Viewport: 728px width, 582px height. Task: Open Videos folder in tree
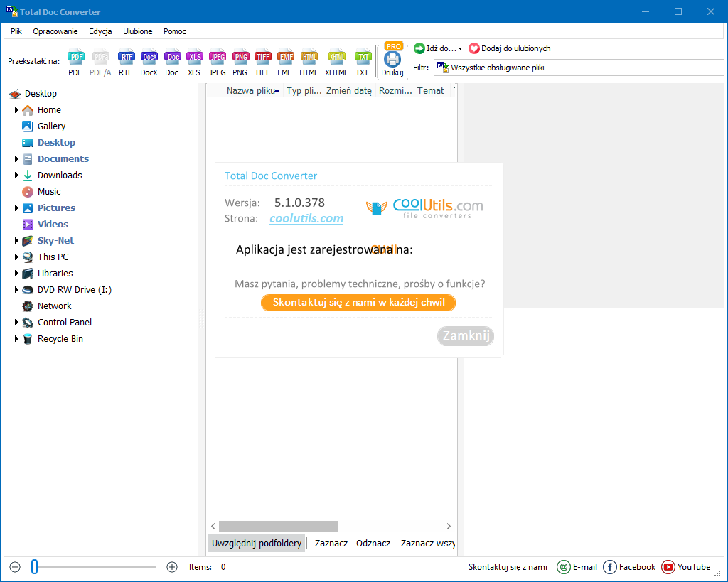[x=53, y=224]
